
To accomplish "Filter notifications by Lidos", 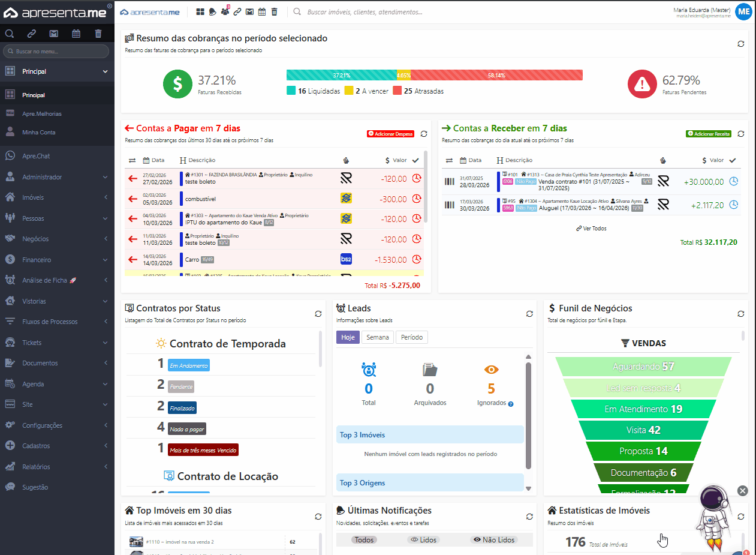I will pyautogui.click(x=423, y=539).
